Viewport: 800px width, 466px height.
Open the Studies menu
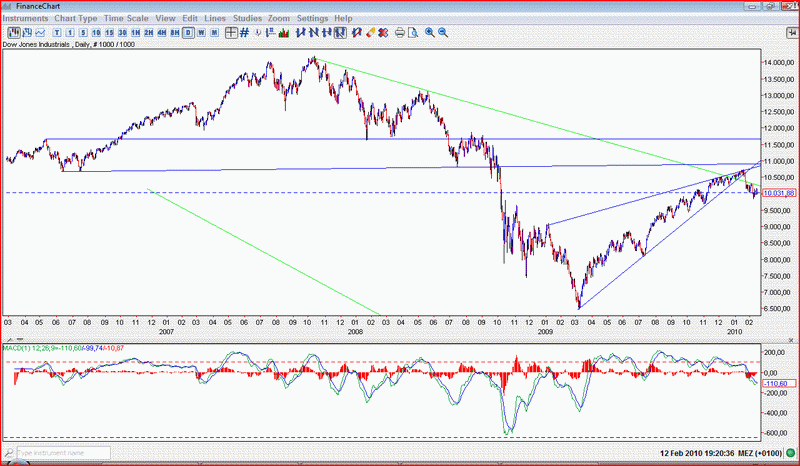pyautogui.click(x=247, y=18)
